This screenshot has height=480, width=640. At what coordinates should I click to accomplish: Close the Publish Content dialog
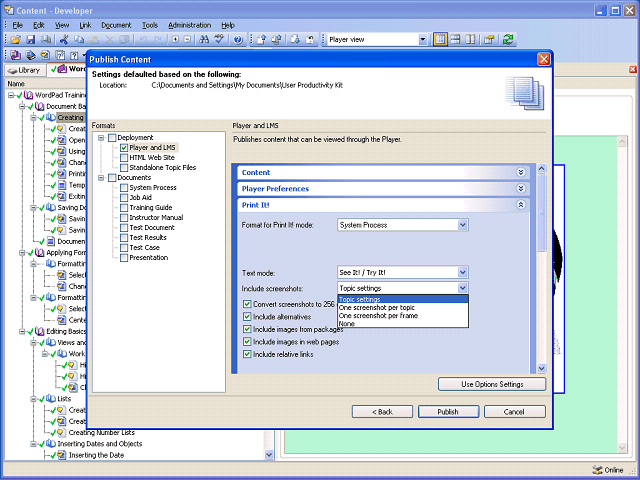click(544, 60)
